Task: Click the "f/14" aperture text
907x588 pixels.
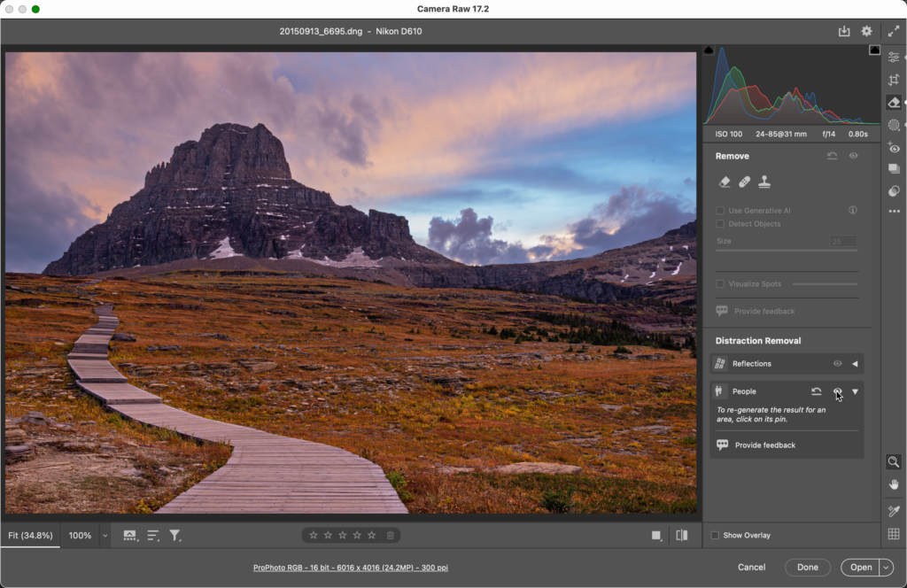Action: pos(828,134)
